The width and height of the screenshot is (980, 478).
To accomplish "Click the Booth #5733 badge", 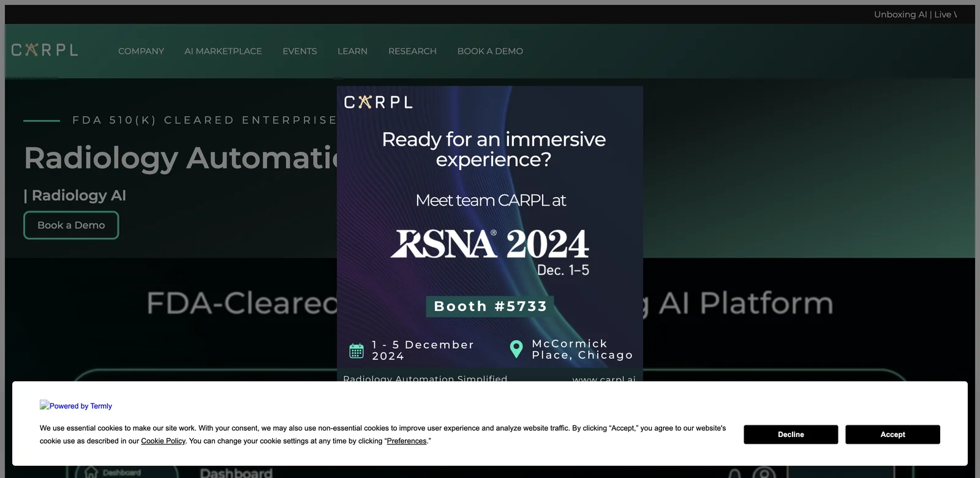I will click(x=490, y=307).
